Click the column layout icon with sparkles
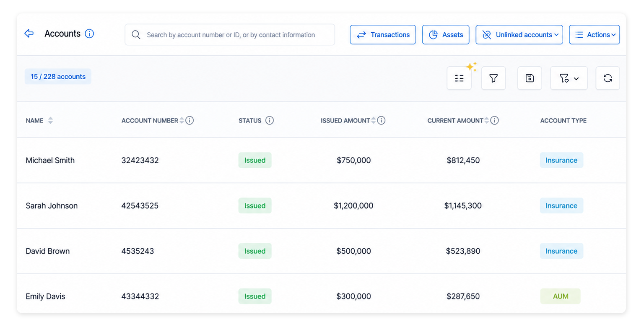Image resolution: width=644 pixels, height=330 pixels. (x=459, y=78)
